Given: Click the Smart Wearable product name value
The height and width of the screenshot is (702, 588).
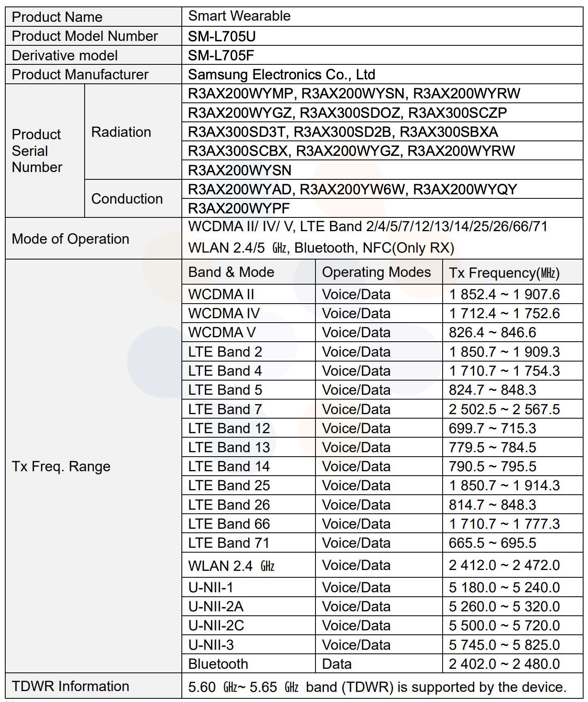Looking at the screenshot, I should click(239, 16).
